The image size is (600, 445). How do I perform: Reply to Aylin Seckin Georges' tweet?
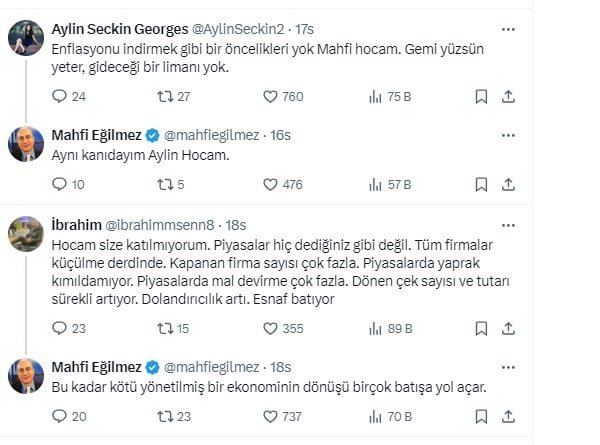pos(58,97)
